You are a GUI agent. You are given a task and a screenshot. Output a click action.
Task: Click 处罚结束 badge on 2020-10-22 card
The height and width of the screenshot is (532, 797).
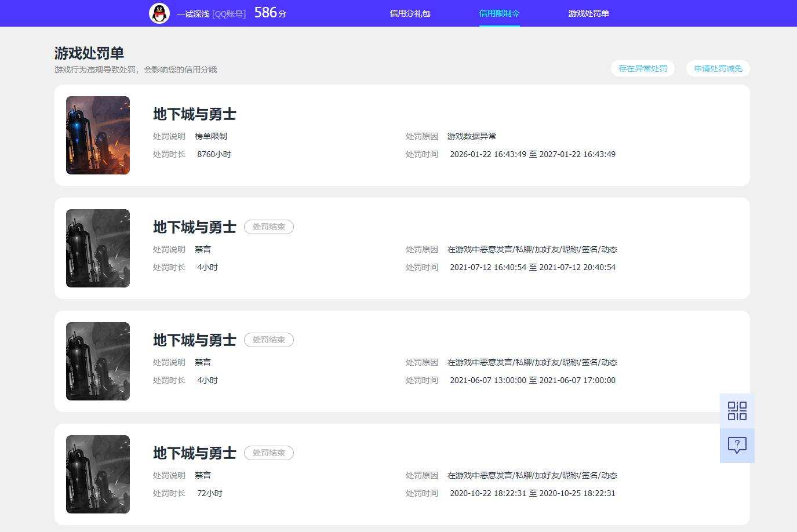(x=269, y=453)
